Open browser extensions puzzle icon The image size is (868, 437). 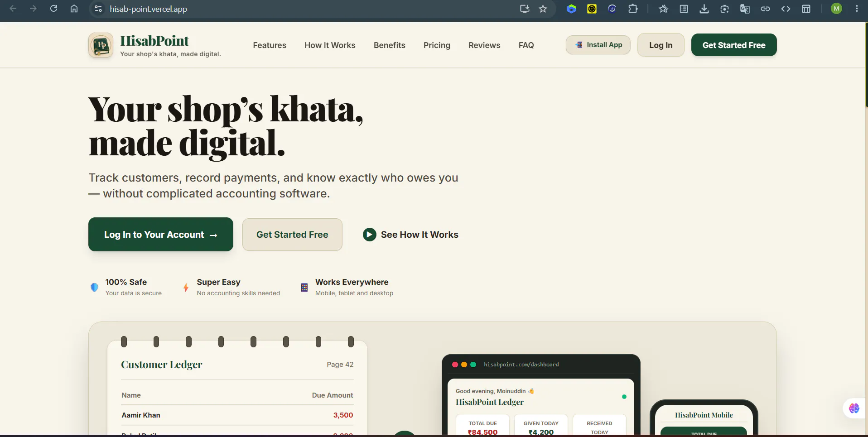pos(633,9)
